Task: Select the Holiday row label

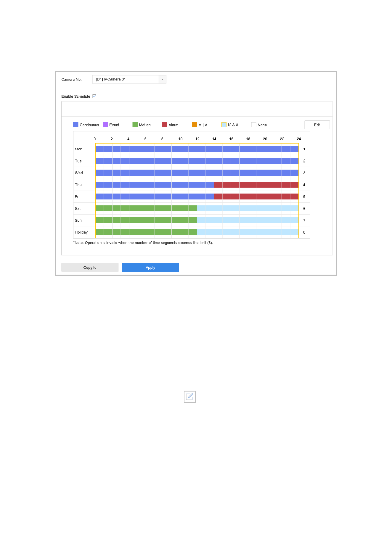Action: pos(81,232)
